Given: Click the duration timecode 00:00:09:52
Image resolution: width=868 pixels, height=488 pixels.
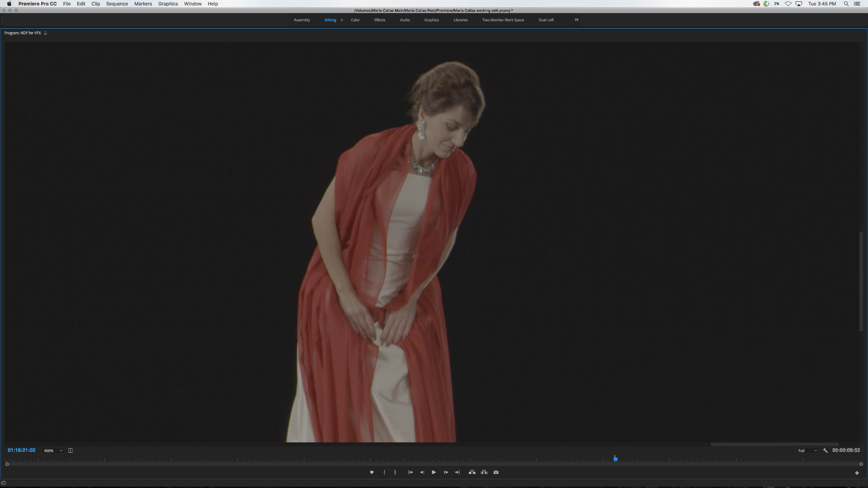Looking at the screenshot, I should pos(846,450).
